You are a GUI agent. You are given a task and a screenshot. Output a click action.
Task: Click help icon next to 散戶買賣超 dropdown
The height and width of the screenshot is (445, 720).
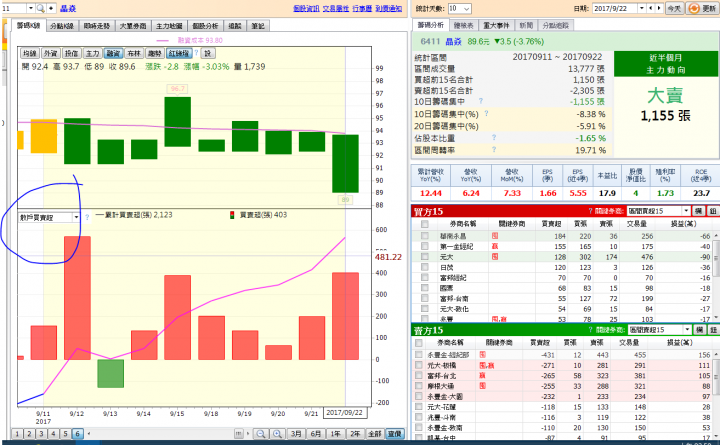[x=87, y=217]
